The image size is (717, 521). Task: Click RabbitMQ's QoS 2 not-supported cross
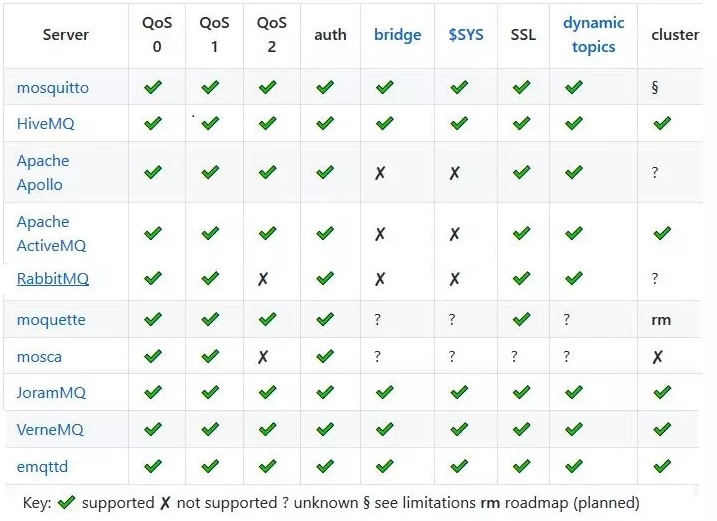pyautogui.click(x=263, y=279)
